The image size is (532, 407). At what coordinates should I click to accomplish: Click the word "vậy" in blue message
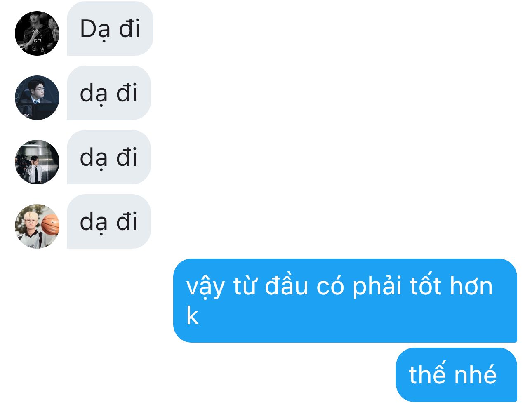click(205, 287)
